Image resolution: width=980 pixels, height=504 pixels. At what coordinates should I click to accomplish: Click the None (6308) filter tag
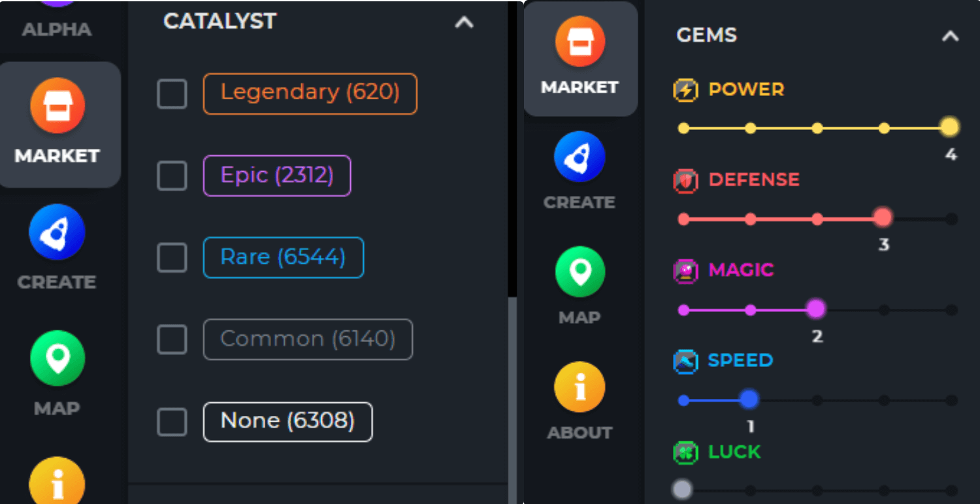click(287, 421)
